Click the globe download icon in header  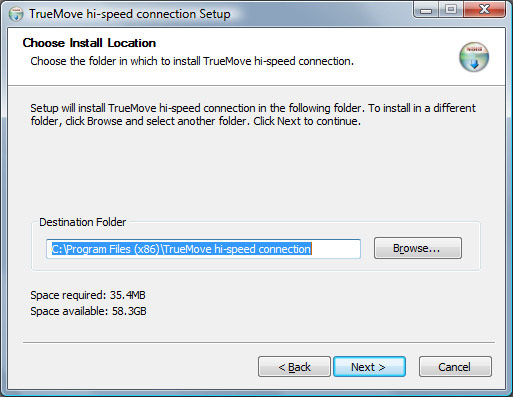(x=474, y=57)
